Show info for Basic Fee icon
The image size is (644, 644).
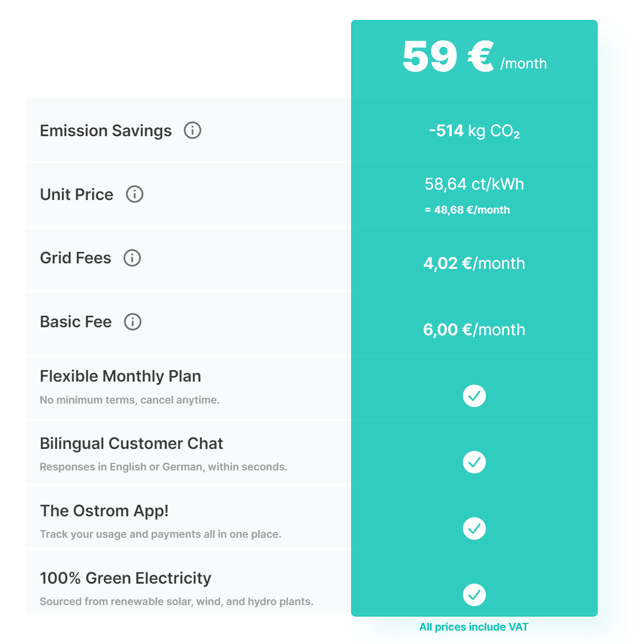133,322
